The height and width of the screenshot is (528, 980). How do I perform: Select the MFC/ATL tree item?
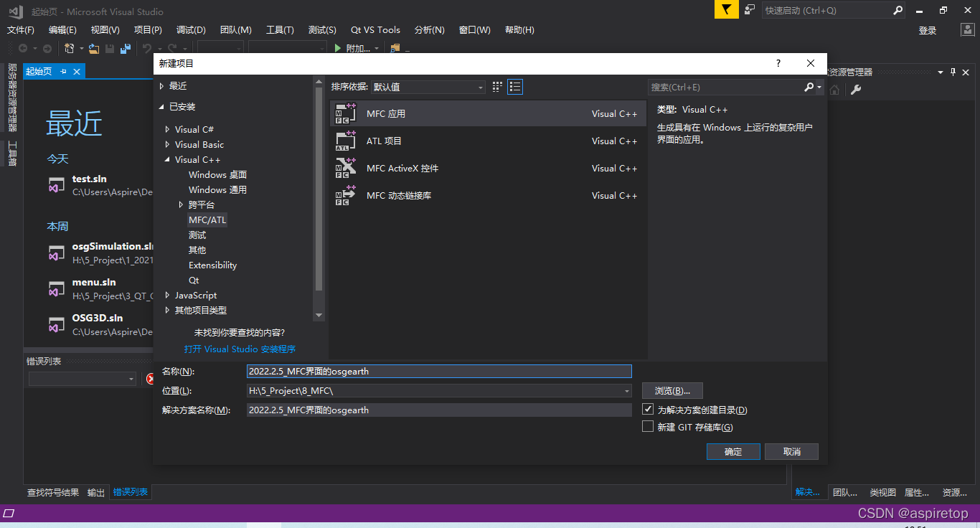(207, 220)
